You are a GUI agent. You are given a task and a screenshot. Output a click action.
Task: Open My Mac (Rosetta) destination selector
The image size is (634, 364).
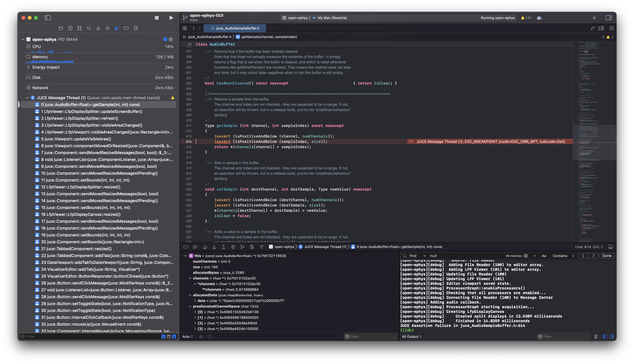point(329,18)
